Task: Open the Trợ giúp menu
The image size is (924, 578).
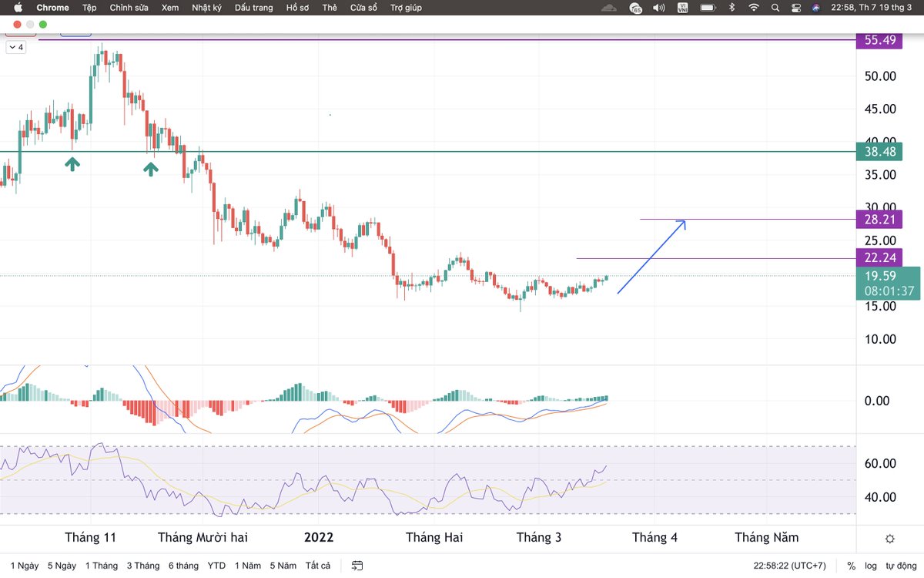Action: click(x=406, y=8)
